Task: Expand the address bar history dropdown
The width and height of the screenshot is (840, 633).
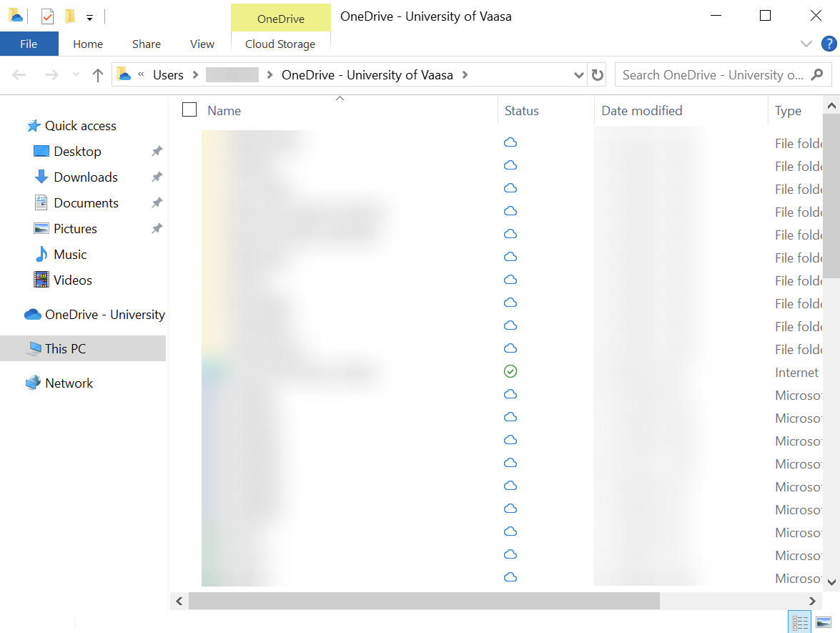Action: pyautogui.click(x=579, y=75)
